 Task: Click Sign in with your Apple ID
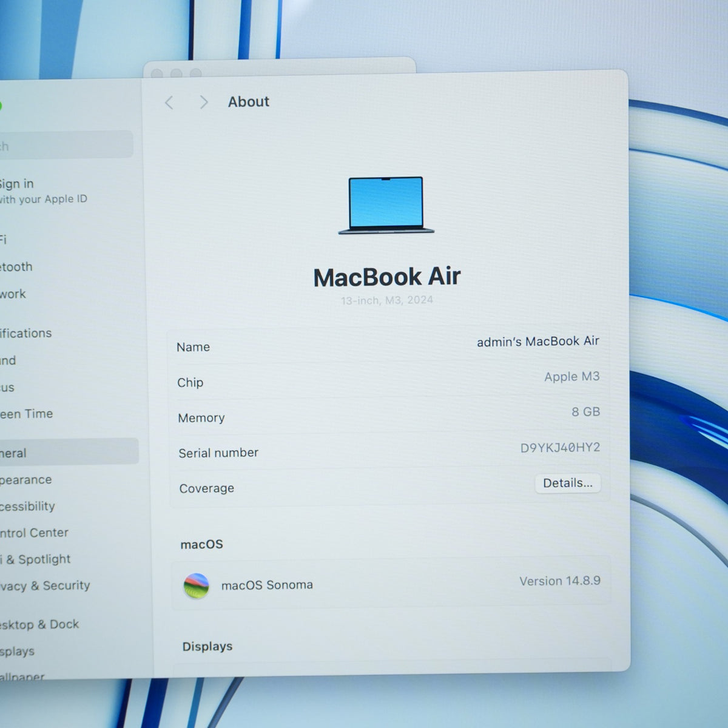coord(42,191)
